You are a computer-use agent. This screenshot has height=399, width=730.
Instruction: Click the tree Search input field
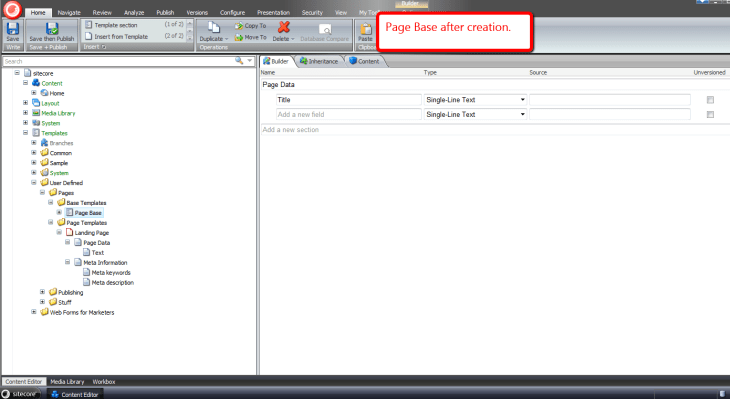point(119,61)
